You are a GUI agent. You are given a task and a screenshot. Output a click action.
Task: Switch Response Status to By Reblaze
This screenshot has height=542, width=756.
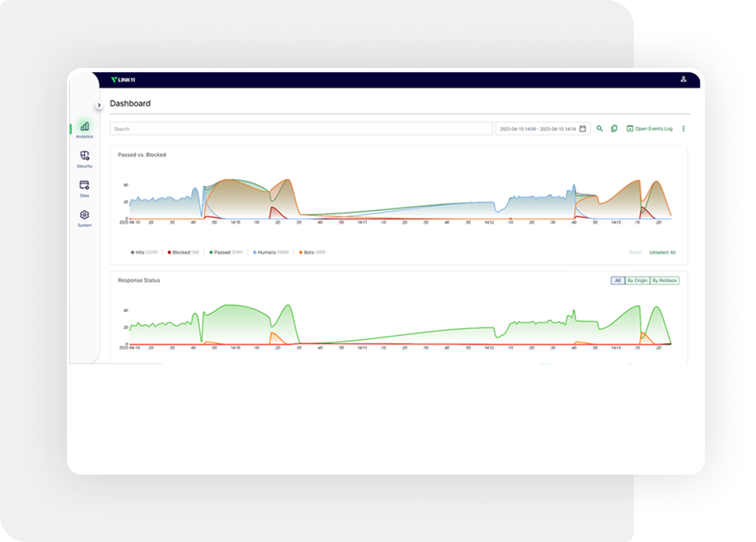point(664,280)
